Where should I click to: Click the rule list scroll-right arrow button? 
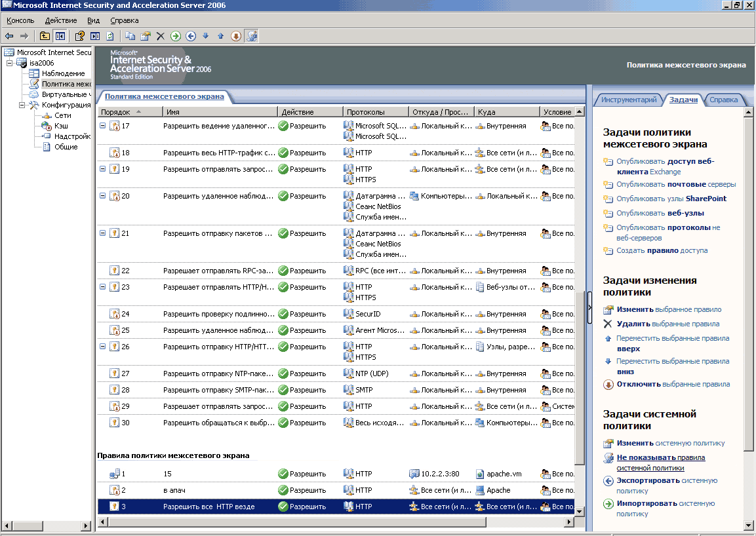coord(569,522)
